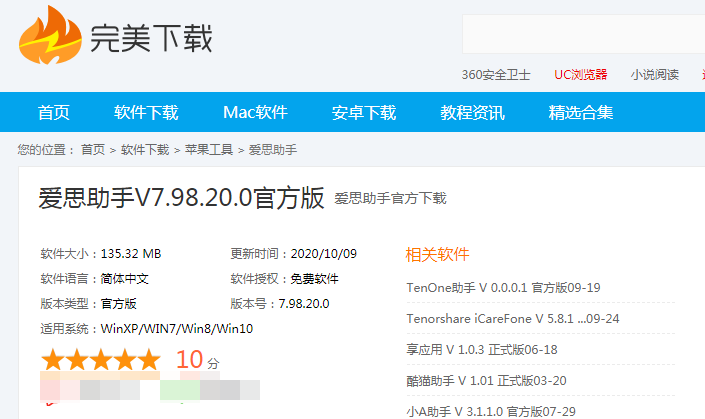Go to 首页 in the blue nav bar

54,112
